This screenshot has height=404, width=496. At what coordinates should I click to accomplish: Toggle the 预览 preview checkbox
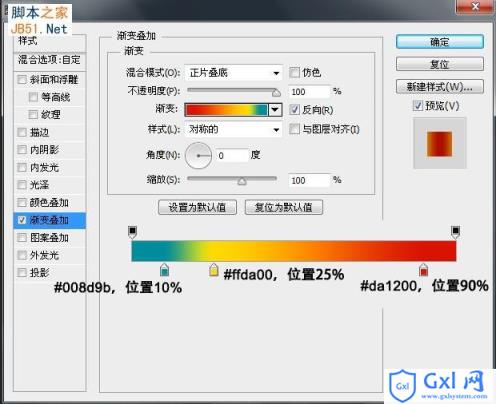click(x=418, y=106)
